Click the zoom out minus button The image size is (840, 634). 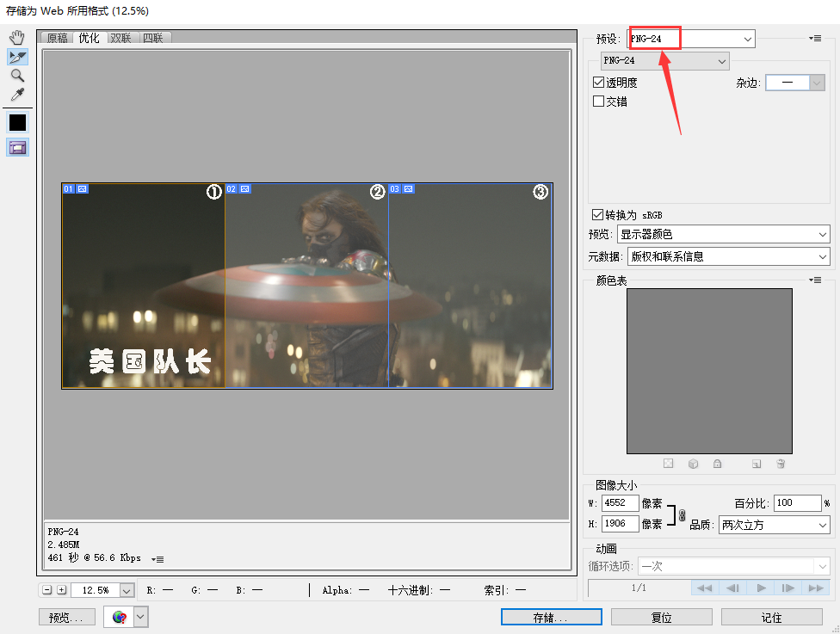pyautogui.click(x=47, y=590)
